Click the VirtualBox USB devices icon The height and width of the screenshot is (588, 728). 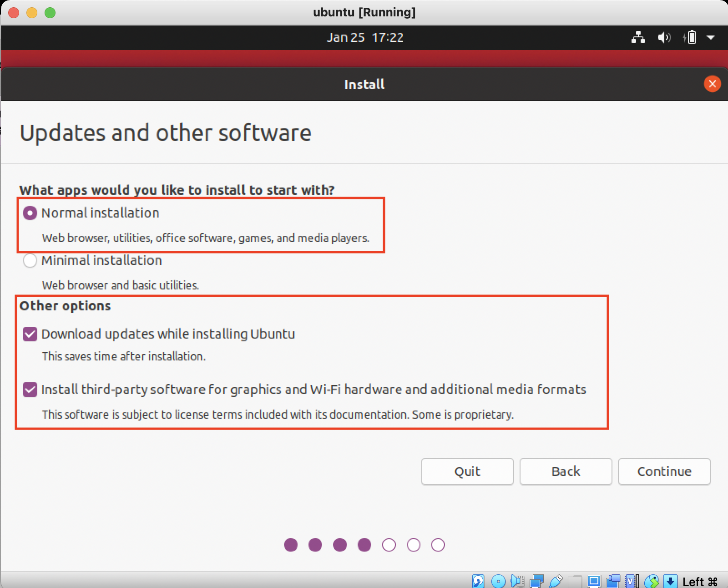point(556,581)
